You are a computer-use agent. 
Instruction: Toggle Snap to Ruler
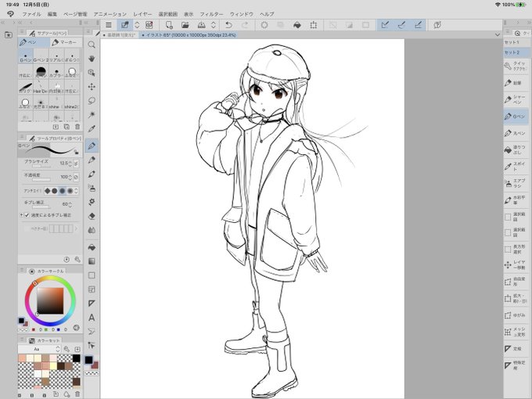pos(385,25)
